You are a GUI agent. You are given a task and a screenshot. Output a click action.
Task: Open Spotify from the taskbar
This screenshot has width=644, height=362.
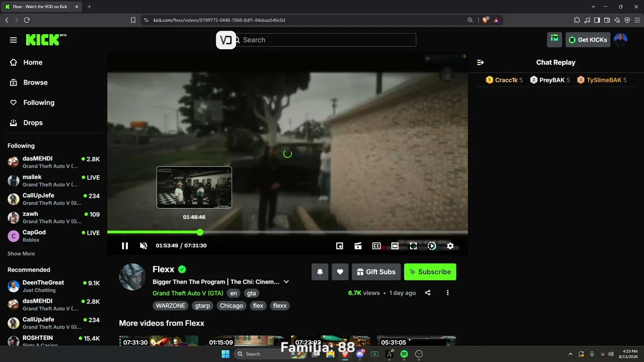(x=404, y=354)
